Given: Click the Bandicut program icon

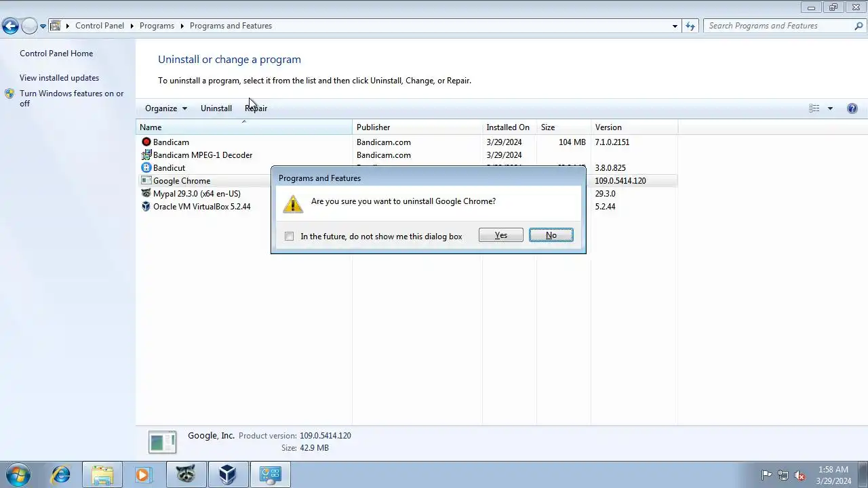Looking at the screenshot, I should 146,168.
